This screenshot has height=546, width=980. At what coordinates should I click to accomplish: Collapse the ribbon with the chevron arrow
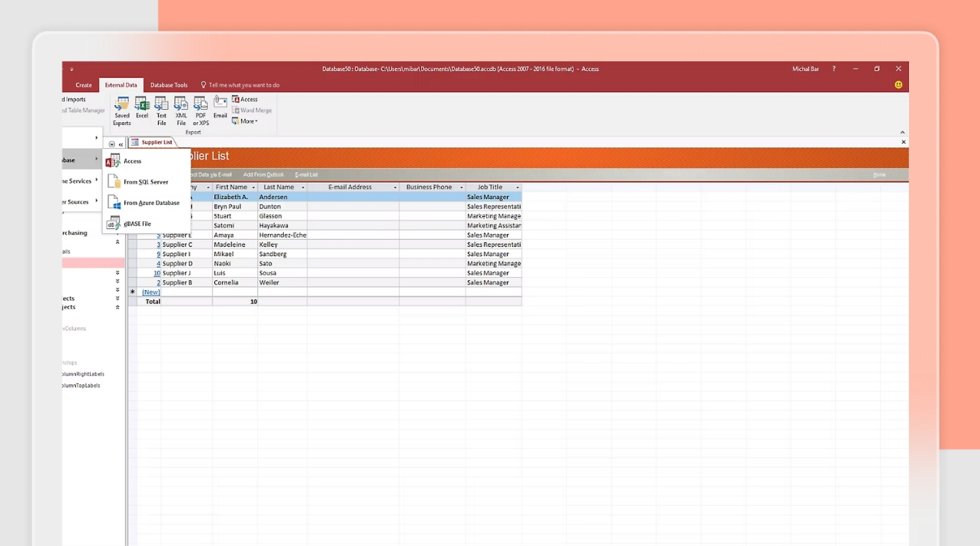[902, 133]
